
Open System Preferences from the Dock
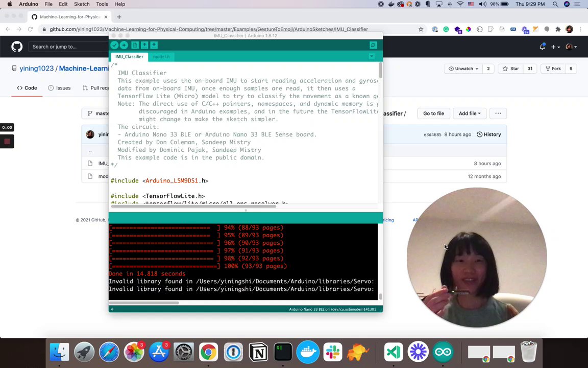(183, 352)
